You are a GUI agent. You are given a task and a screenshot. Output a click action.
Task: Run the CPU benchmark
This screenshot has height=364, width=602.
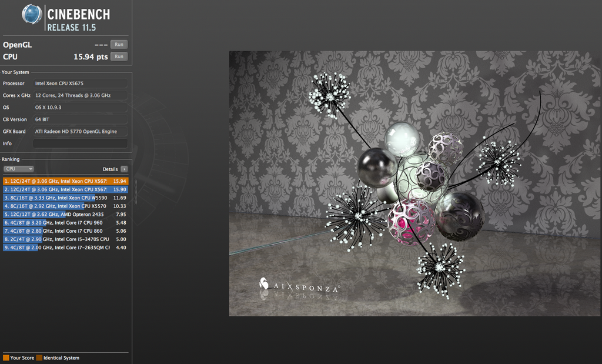pyautogui.click(x=119, y=56)
